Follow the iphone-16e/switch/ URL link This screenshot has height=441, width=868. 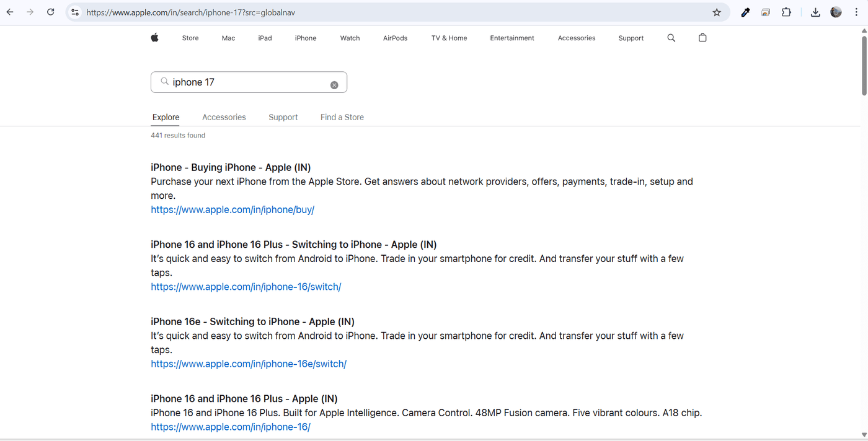[x=249, y=364]
